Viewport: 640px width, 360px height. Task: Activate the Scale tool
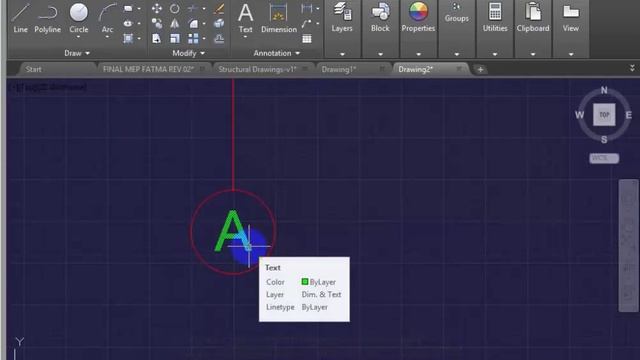[175, 39]
